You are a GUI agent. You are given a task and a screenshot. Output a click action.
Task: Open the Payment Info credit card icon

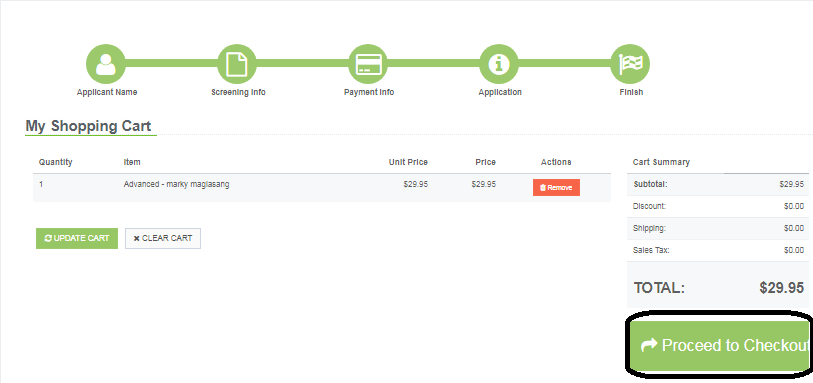(369, 64)
